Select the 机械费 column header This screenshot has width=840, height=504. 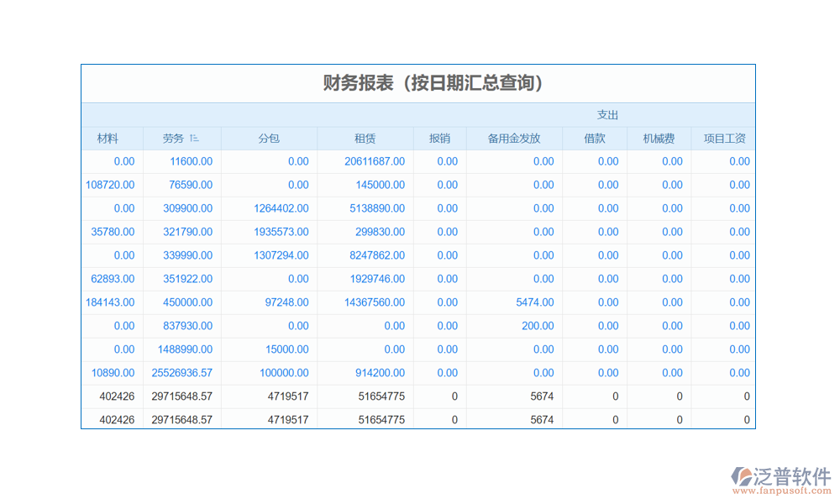click(659, 139)
